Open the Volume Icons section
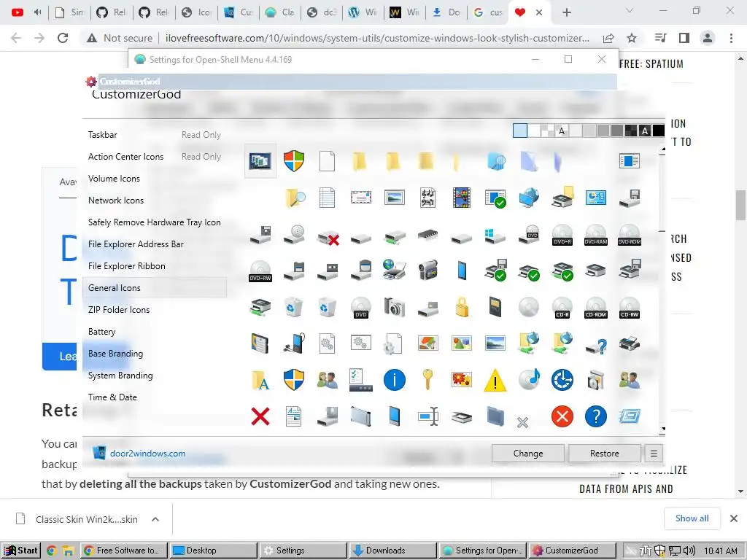The image size is (747, 560). [155, 179]
